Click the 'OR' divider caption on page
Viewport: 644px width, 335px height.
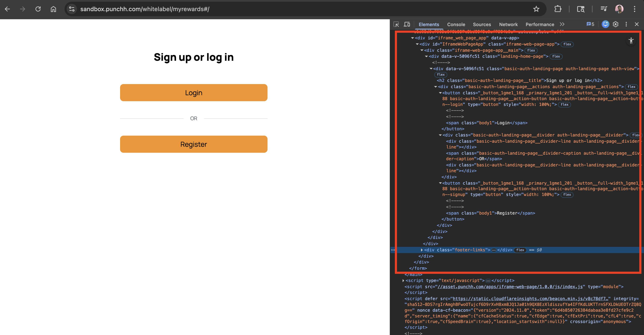194,119
